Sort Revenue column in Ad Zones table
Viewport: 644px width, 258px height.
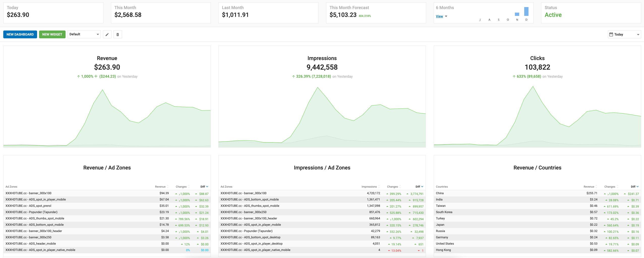[x=162, y=187]
